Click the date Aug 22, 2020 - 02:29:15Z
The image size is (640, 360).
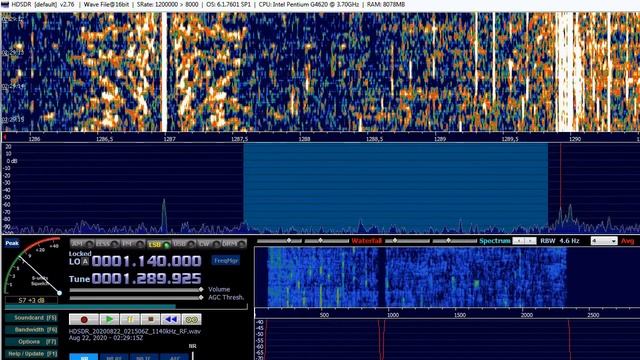[x=106, y=338]
